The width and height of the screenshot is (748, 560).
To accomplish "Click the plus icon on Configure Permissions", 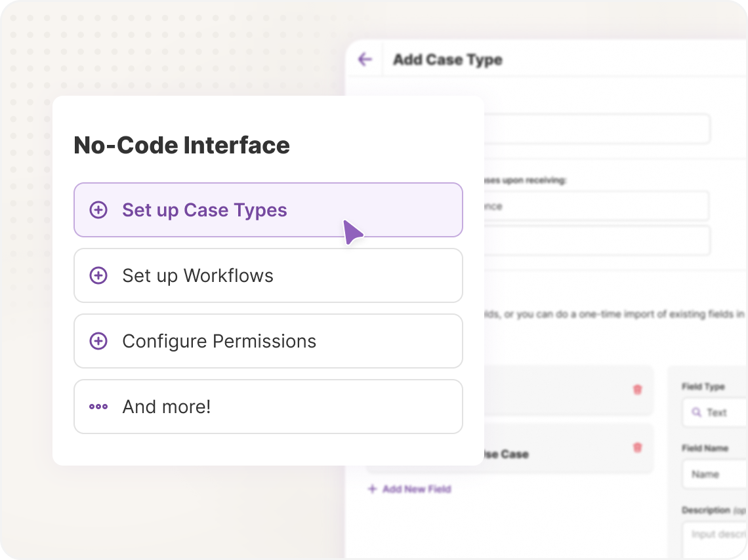I will coord(98,341).
